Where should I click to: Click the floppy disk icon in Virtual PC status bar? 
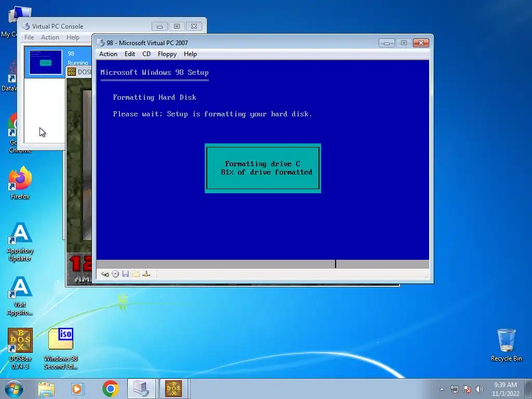click(x=126, y=274)
